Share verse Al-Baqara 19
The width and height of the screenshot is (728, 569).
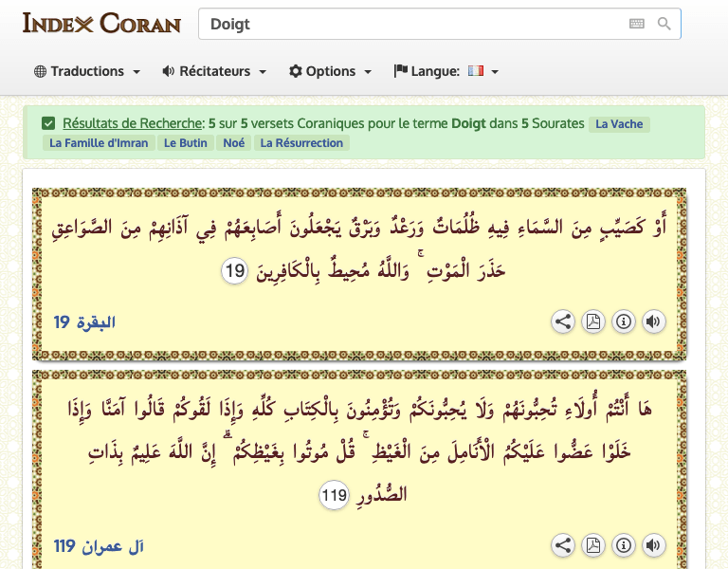click(563, 321)
